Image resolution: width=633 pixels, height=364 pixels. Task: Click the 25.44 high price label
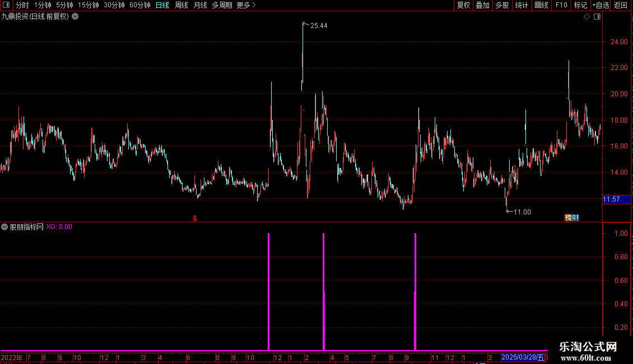(x=319, y=26)
